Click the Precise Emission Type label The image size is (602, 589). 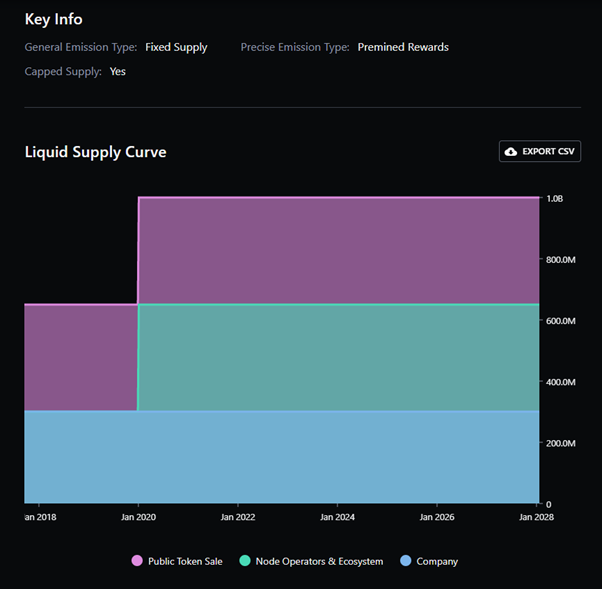point(295,47)
